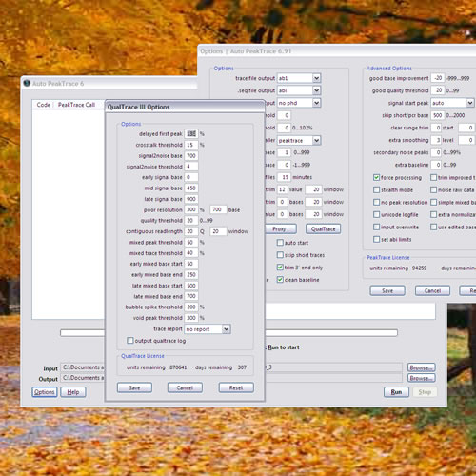The width and height of the screenshot is (476, 476).
Task: Click the early mixed base end field
Action: click(191, 274)
